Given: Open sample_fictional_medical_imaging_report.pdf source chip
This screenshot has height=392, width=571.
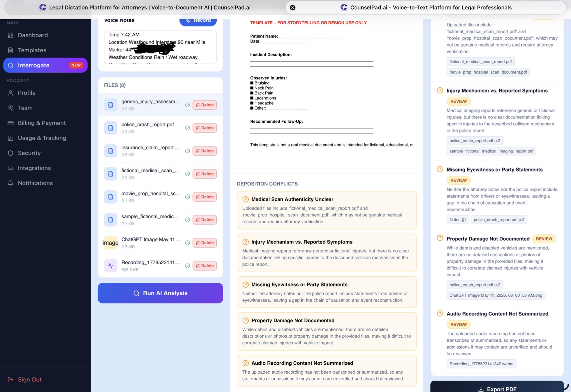Looking at the screenshot, I should 491,151.
